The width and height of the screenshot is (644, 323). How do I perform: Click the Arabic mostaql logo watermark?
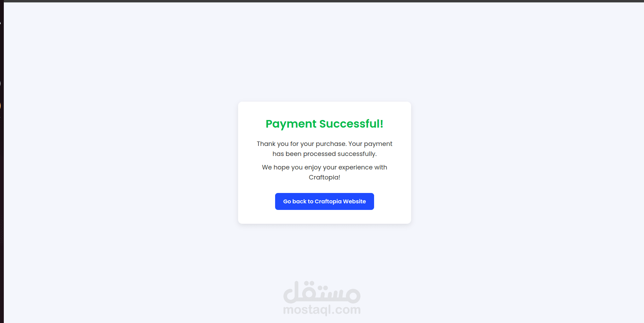[x=322, y=292]
